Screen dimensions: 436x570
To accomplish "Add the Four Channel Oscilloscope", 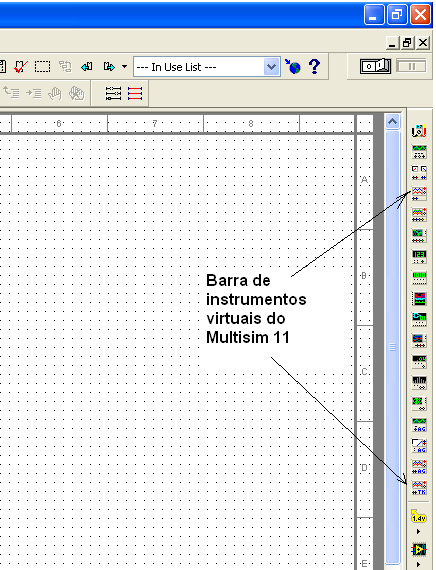I will (x=419, y=214).
